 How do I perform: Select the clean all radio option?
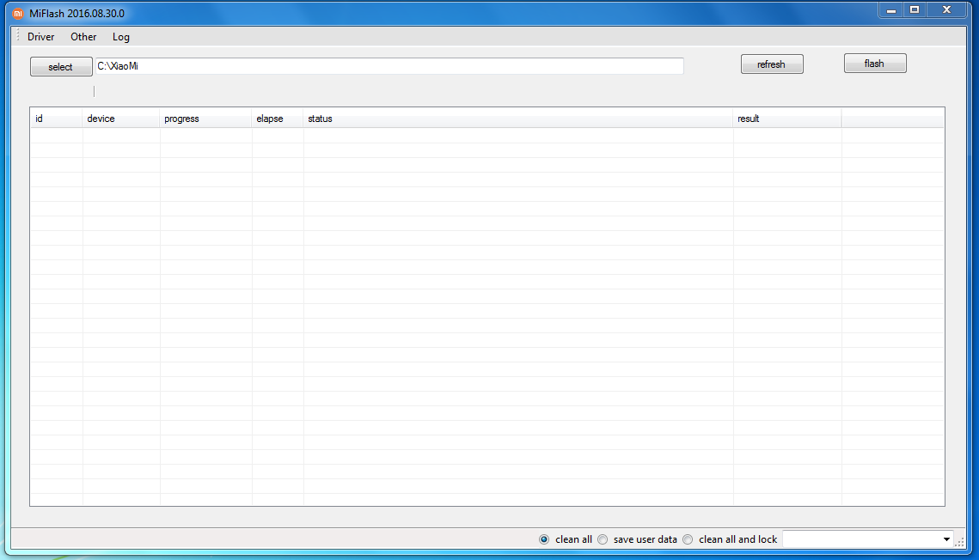point(544,539)
